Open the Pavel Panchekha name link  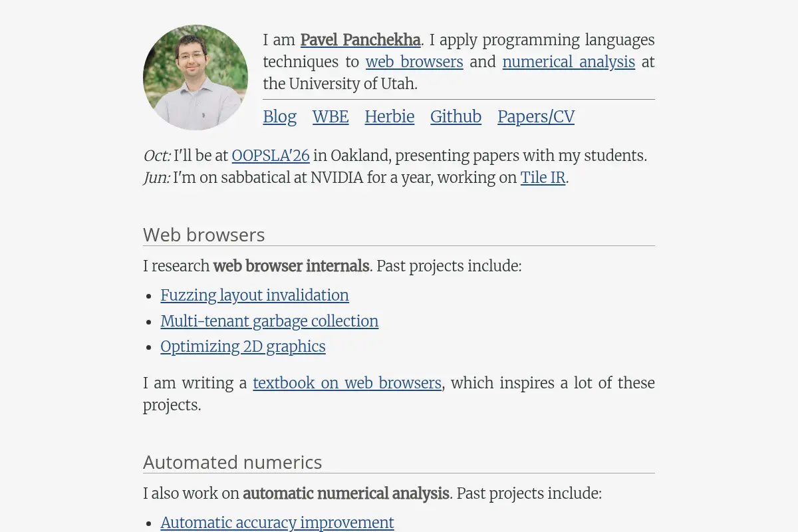click(x=360, y=40)
